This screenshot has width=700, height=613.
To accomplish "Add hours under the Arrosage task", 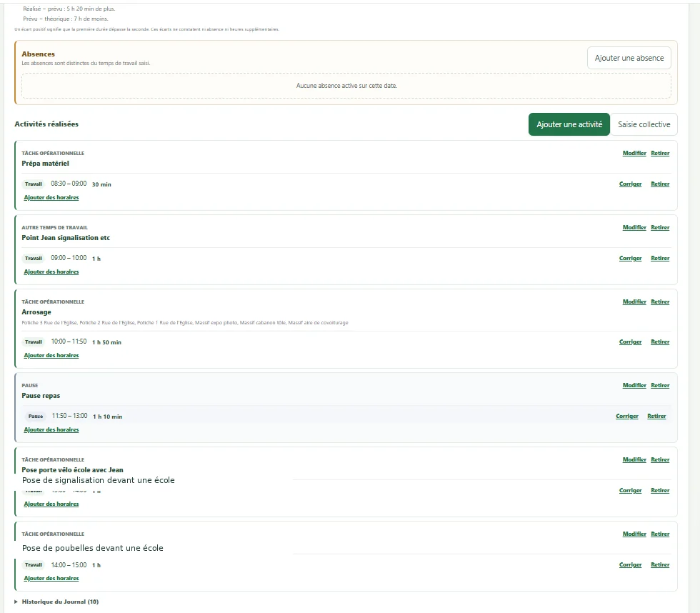I will coord(51,355).
